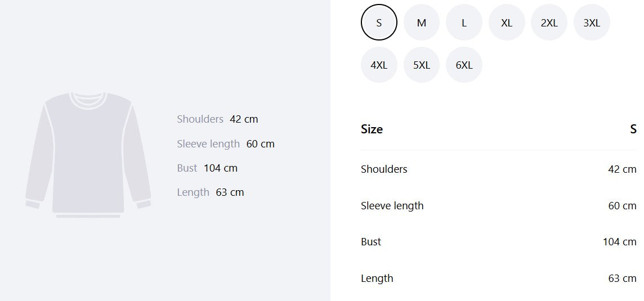Choose size L circle
This screenshot has width=644, height=301.
pos(464,22)
